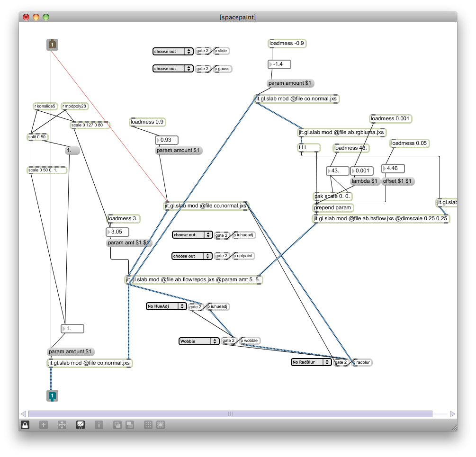Select the pak scale 0. 0. object
The image size is (476, 457).
pos(332,197)
